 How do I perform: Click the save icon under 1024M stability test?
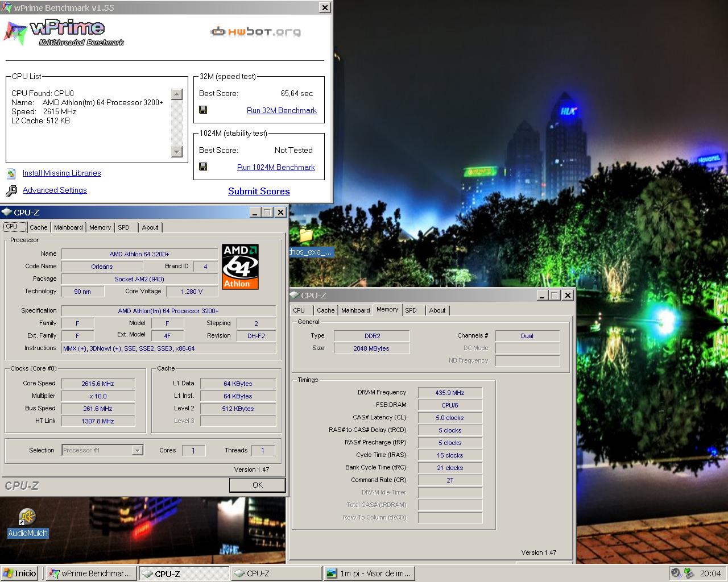click(203, 167)
